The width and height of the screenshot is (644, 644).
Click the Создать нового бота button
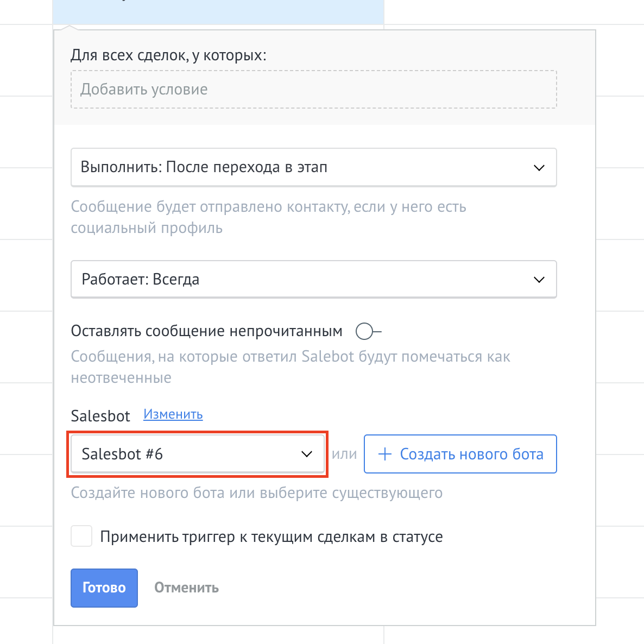(460, 454)
